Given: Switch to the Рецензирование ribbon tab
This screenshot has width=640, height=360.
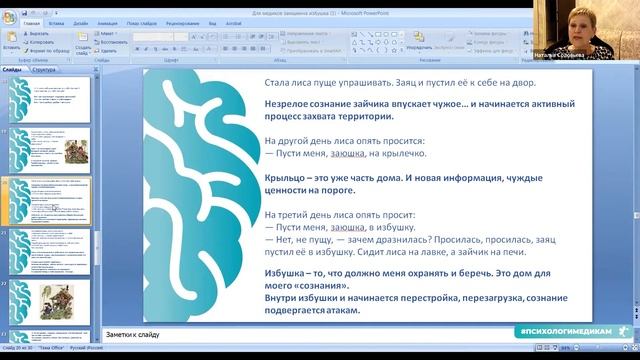Looking at the screenshot, I should pyautogui.click(x=182, y=24).
